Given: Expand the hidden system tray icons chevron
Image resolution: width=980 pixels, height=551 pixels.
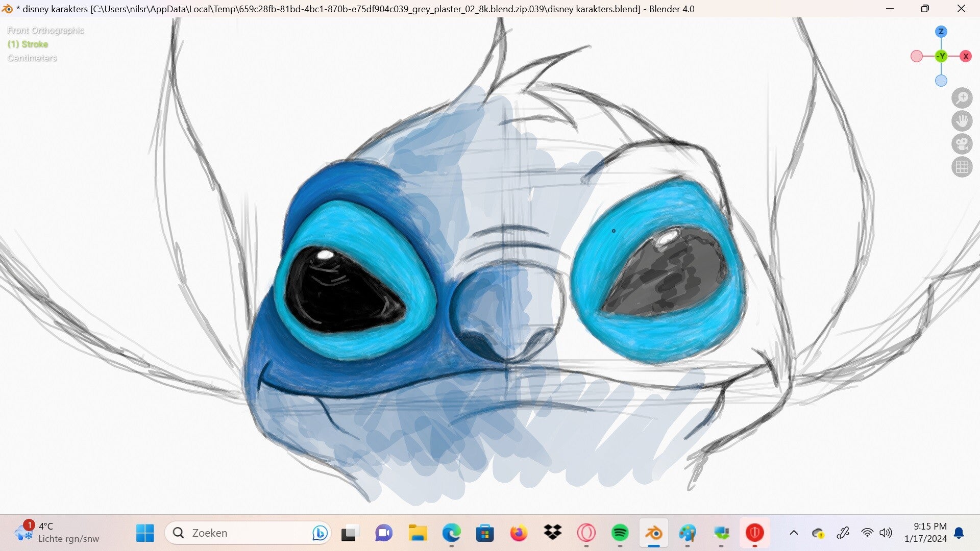Looking at the screenshot, I should pyautogui.click(x=794, y=533).
